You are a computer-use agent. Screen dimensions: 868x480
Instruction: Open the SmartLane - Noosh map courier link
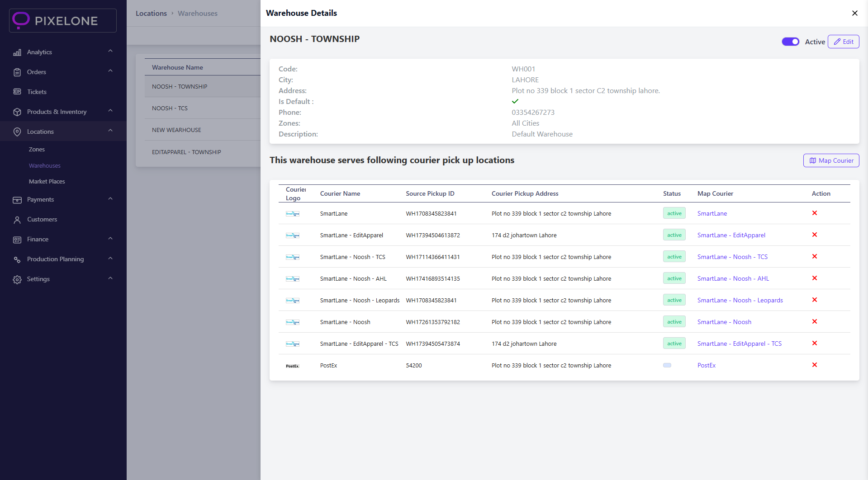tap(724, 322)
